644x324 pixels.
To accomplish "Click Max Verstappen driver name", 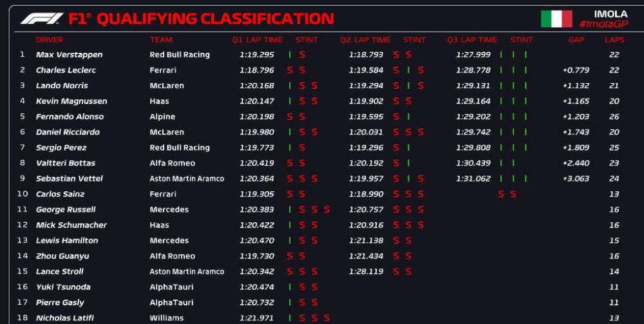I will click(x=70, y=55).
